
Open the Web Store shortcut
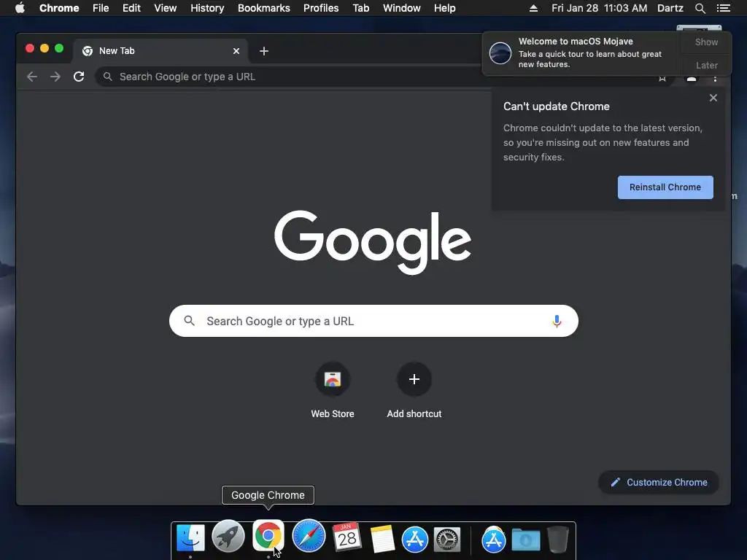333,391
